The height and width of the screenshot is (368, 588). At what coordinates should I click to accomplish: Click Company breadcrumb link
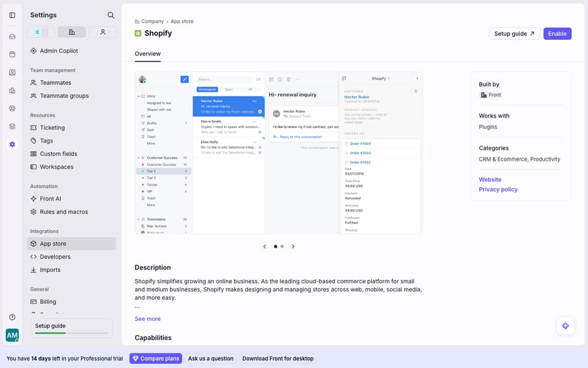pyautogui.click(x=152, y=22)
